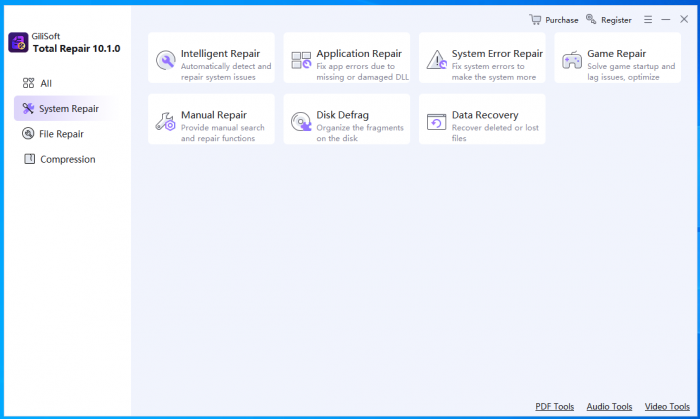Open the PDF Tools link
Image resolution: width=700 pixels, height=419 pixels.
(554, 406)
